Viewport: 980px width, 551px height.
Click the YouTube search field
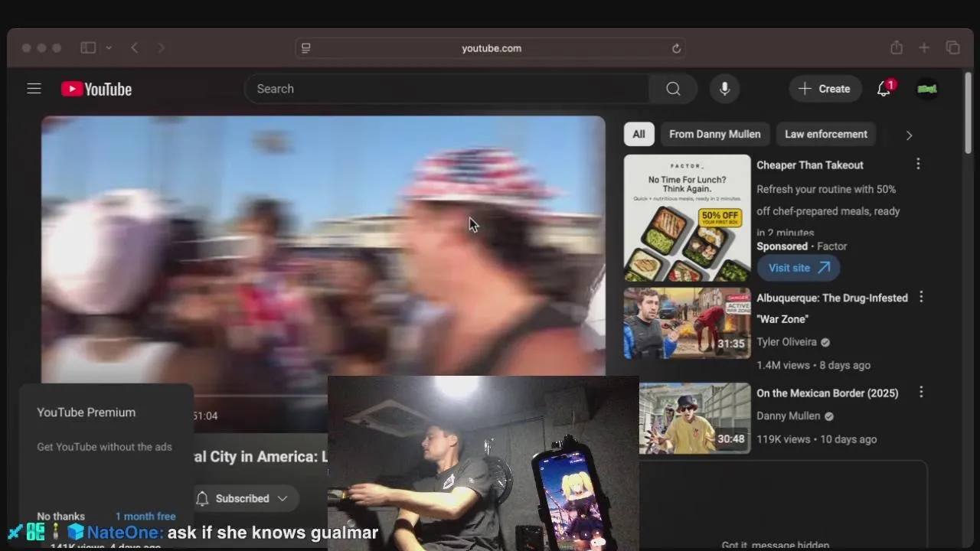pyautogui.click(x=446, y=89)
